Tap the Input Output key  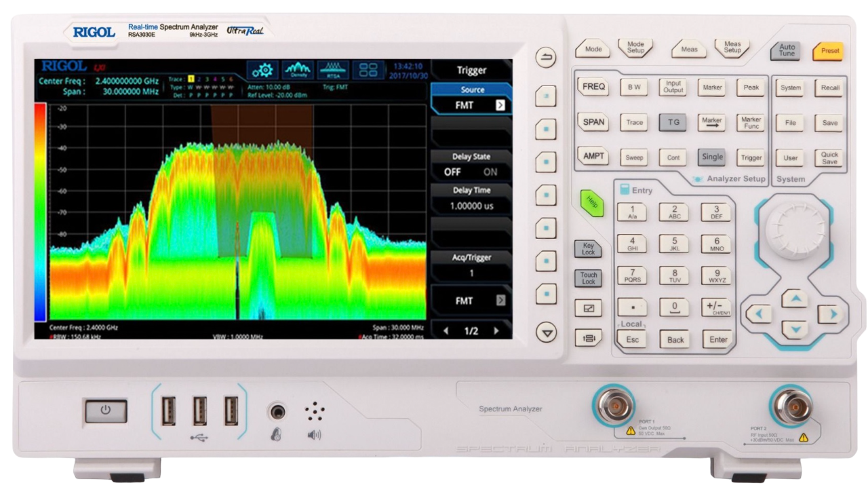(673, 88)
